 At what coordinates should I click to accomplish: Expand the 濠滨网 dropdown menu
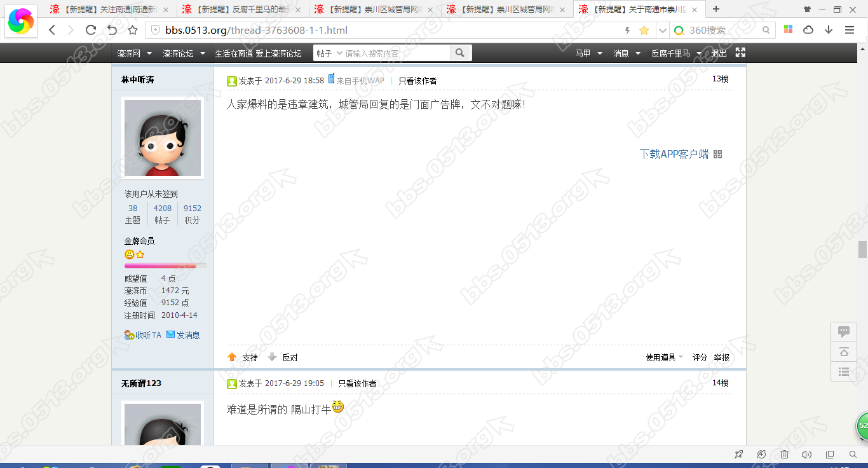point(135,53)
